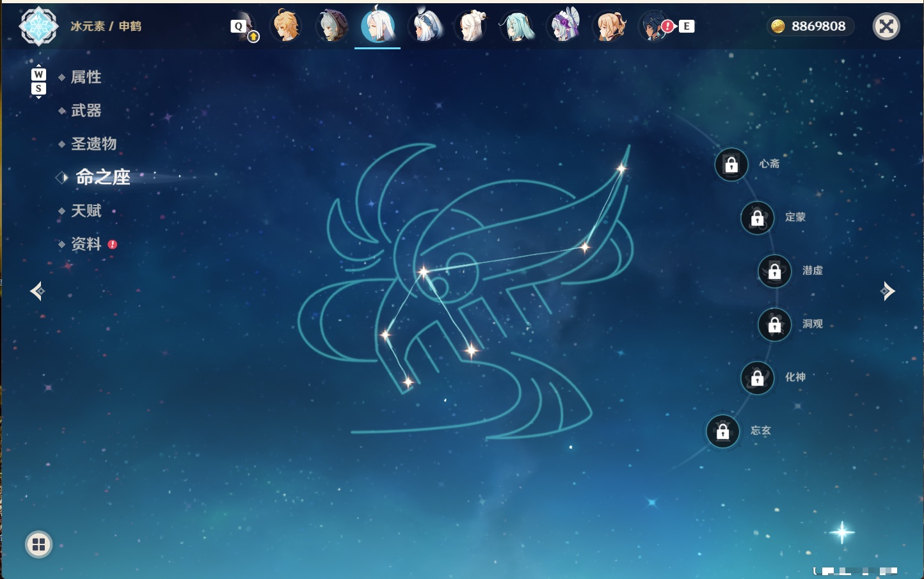Click the W/S menu navigation indicator

click(38, 81)
